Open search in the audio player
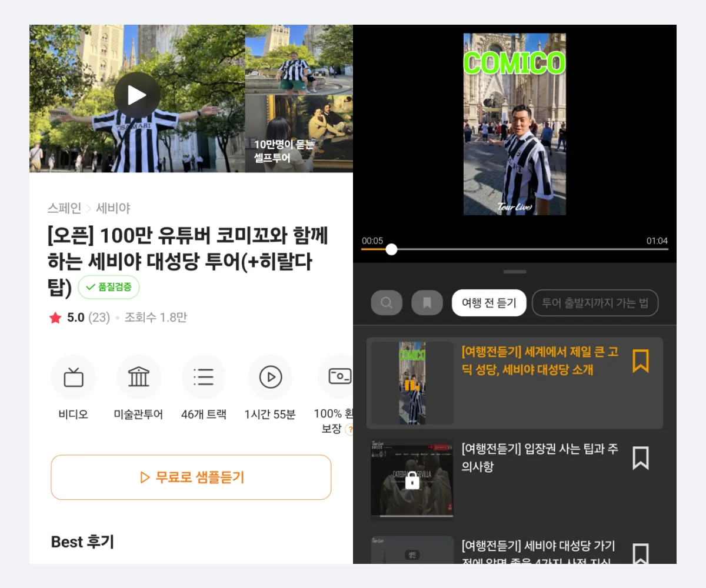Image resolution: width=706 pixels, height=588 pixels. click(387, 302)
